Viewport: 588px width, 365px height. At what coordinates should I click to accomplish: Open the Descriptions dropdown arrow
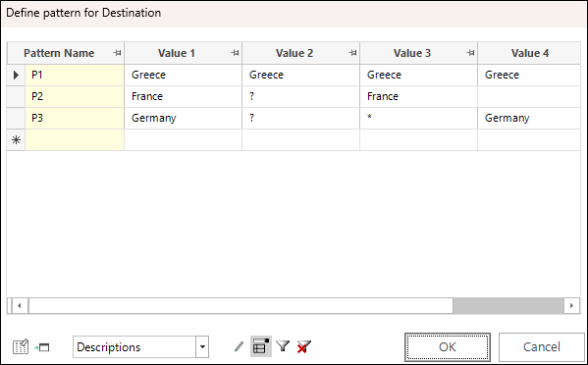pyautogui.click(x=202, y=346)
